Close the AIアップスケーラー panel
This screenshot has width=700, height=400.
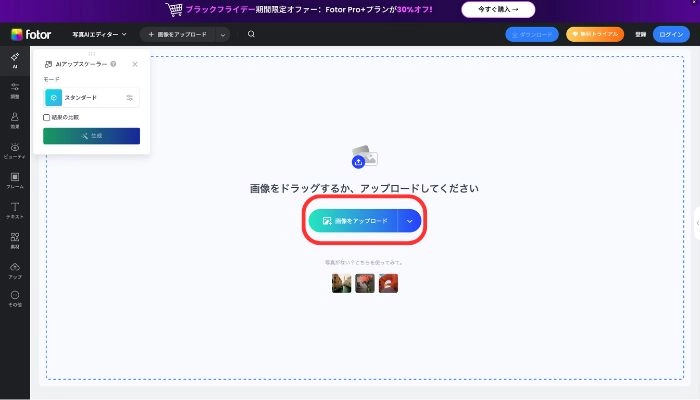(x=135, y=64)
